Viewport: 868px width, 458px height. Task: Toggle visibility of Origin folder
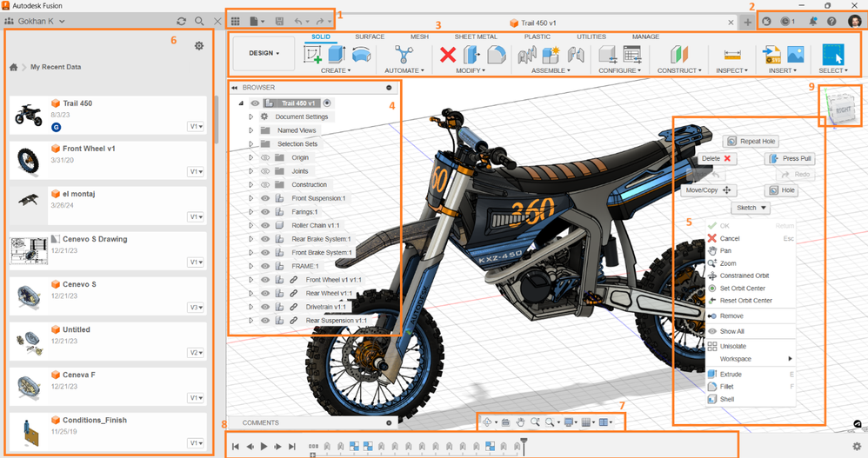(265, 157)
